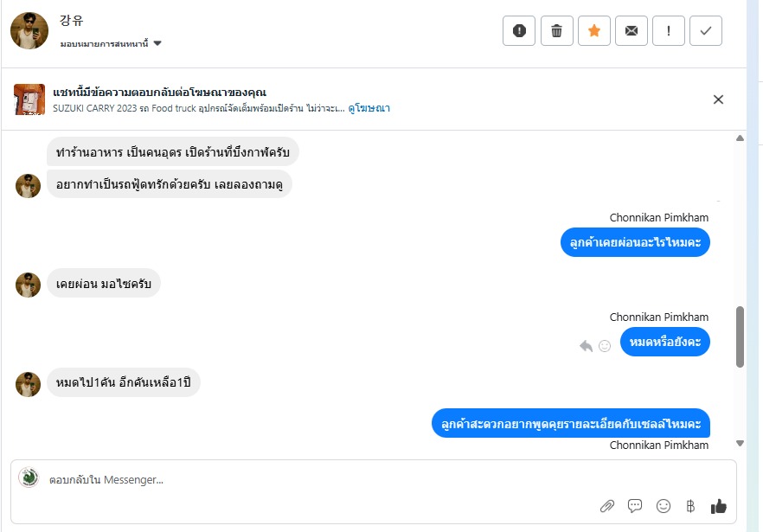This screenshot has height=532, width=763.
Task: Mark conversation as spam with the circled exclamation icon
Action: [x=519, y=31]
